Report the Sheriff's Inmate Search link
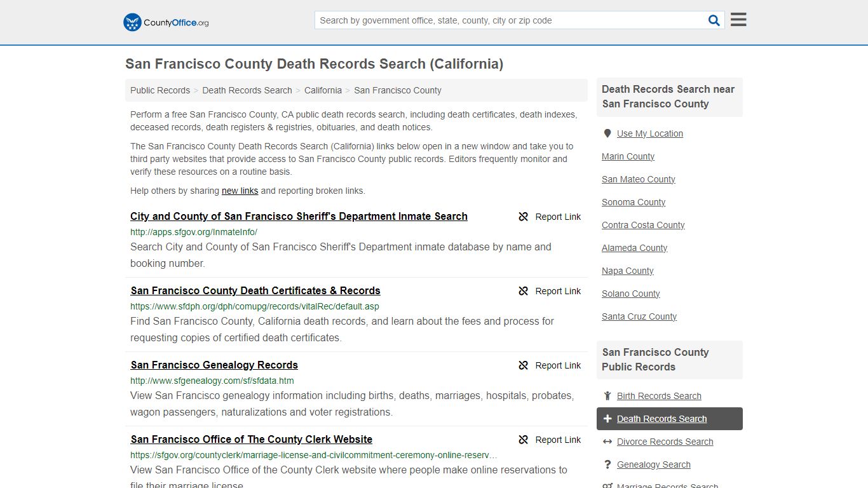The width and height of the screenshot is (868, 488). (550, 217)
